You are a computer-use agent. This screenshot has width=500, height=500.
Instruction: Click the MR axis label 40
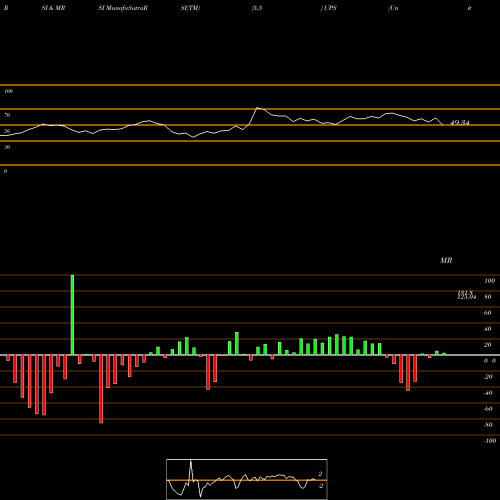pos(487,329)
